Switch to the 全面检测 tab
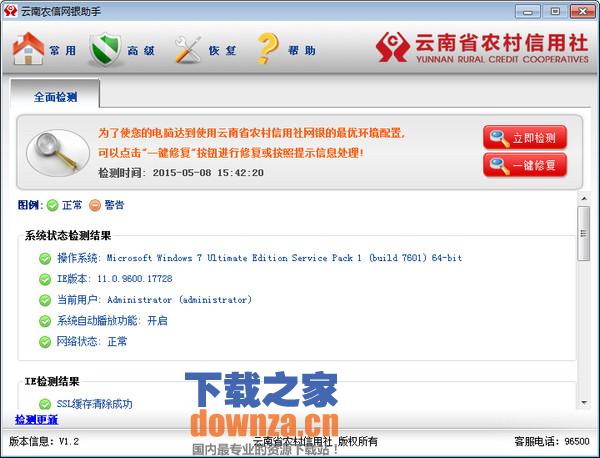Image resolution: width=600 pixels, height=458 pixels. (55, 97)
